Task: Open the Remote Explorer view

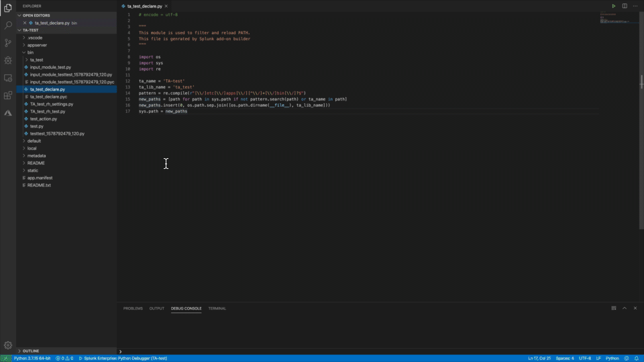Action: 8,78
